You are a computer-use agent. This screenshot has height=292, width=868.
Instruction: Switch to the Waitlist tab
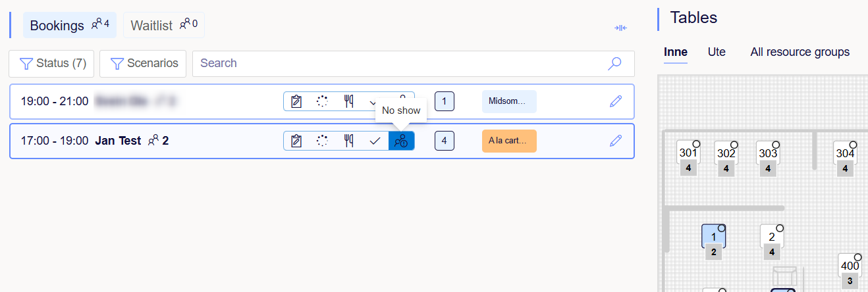tap(164, 26)
